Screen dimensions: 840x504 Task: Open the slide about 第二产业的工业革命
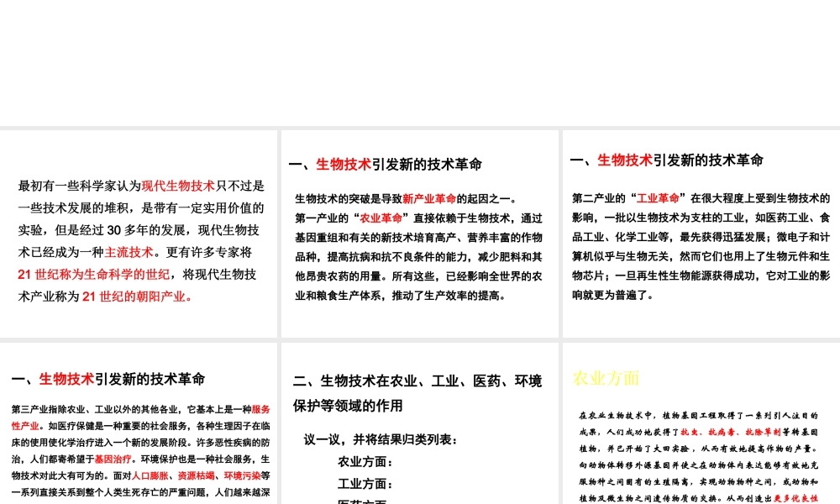click(x=701, y=234)
